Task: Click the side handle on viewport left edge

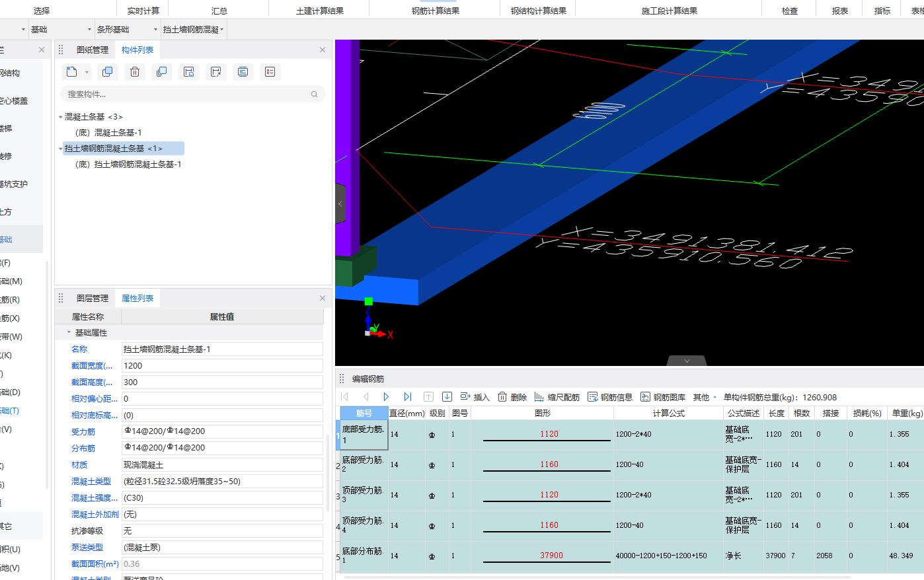Action: click(340, 204)
